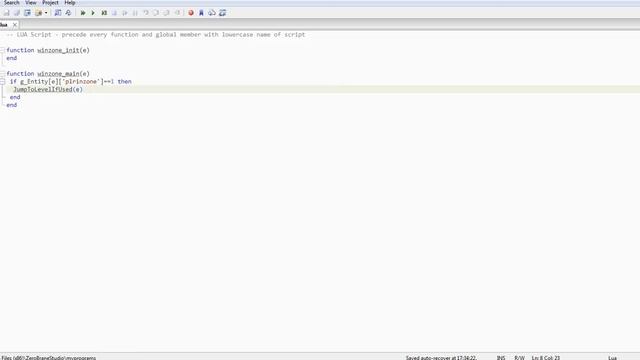
Task: Open project directory dropdown arrow
Action: pyautogui.click(x=46, y=13)
